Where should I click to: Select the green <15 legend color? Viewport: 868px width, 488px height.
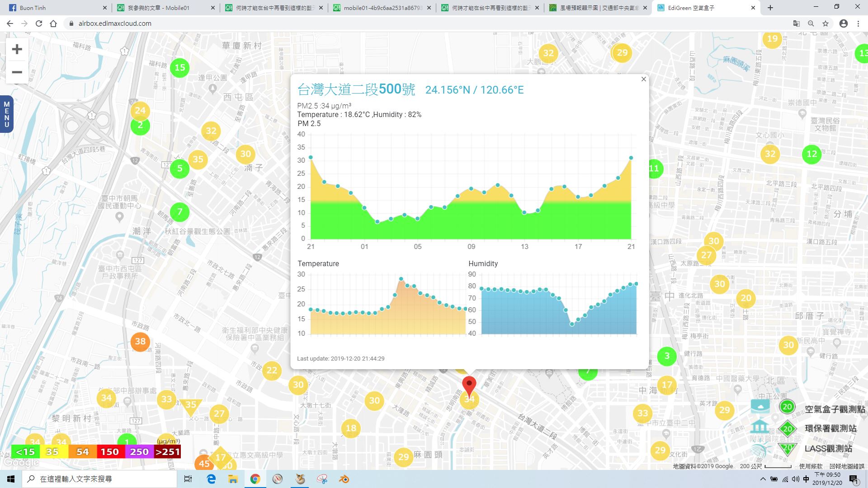point(25,452)
